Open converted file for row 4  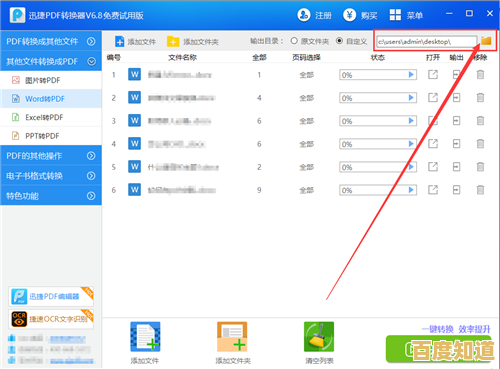(433, 144)
